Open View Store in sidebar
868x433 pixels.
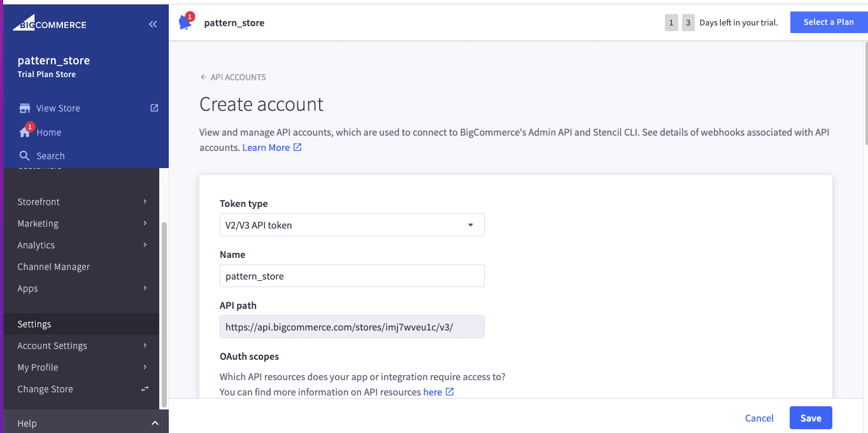point(58,108)
